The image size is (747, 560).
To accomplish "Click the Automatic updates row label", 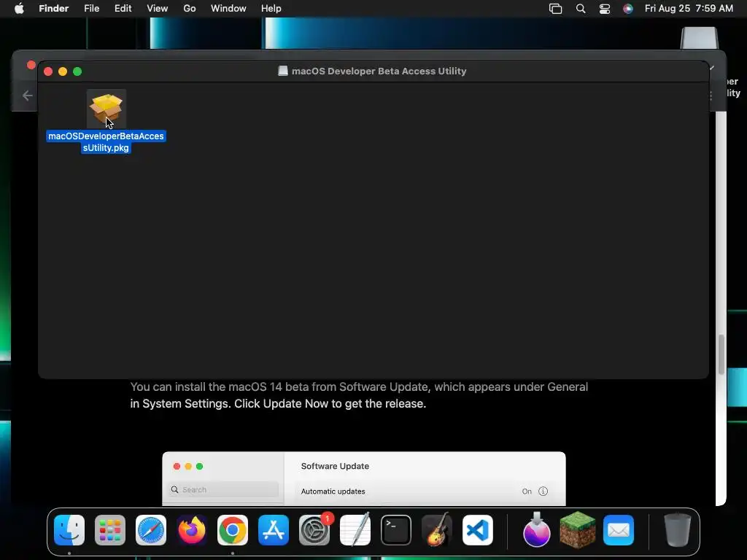I will pyautogui.click(x=333, y=491).
